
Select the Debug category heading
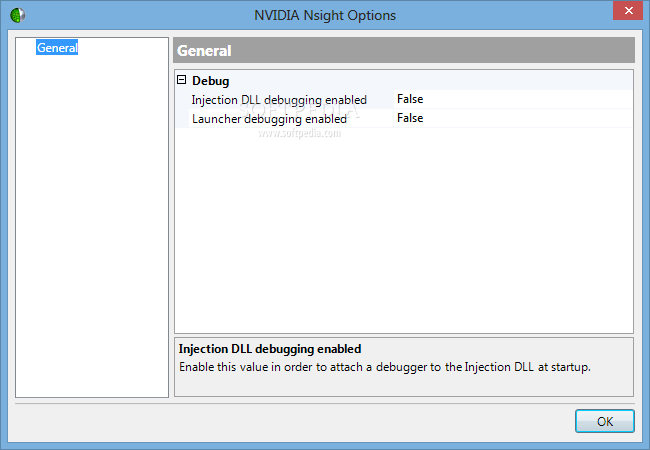211,81
